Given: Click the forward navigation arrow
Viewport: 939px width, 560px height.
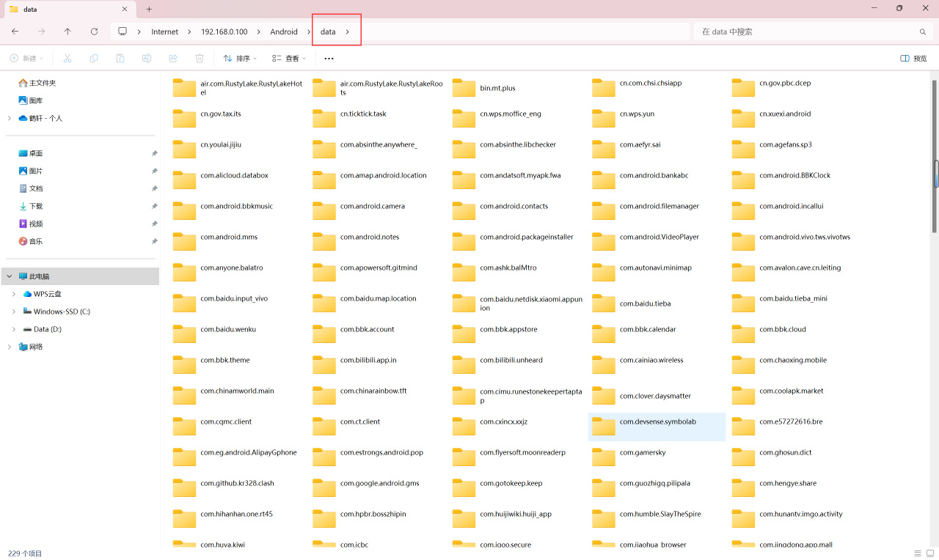Looking at the screenshot, I should pos(42,32).
